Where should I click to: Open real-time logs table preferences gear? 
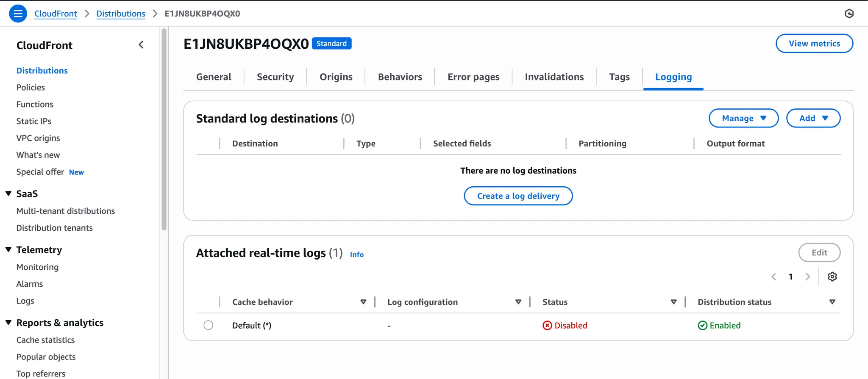[832, 277]
